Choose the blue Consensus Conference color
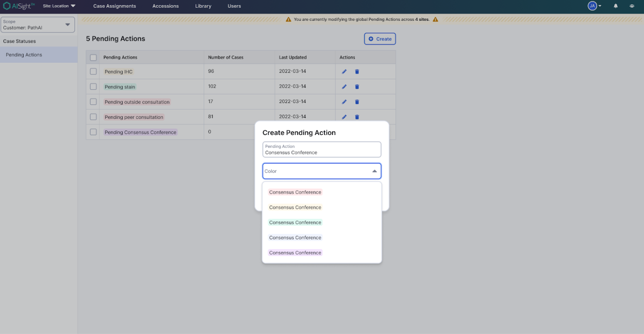Viewport: 644px width, 334px height. (x=295, y=238)
